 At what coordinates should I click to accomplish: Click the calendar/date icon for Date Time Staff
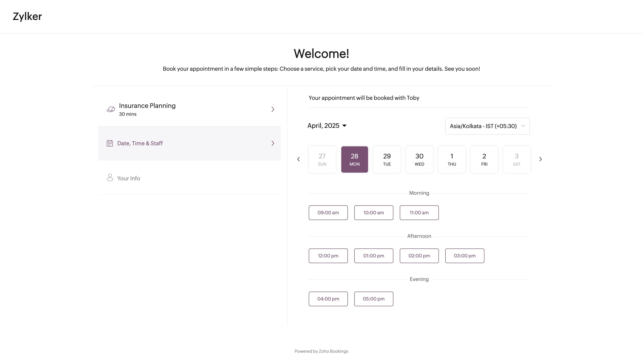110,143
